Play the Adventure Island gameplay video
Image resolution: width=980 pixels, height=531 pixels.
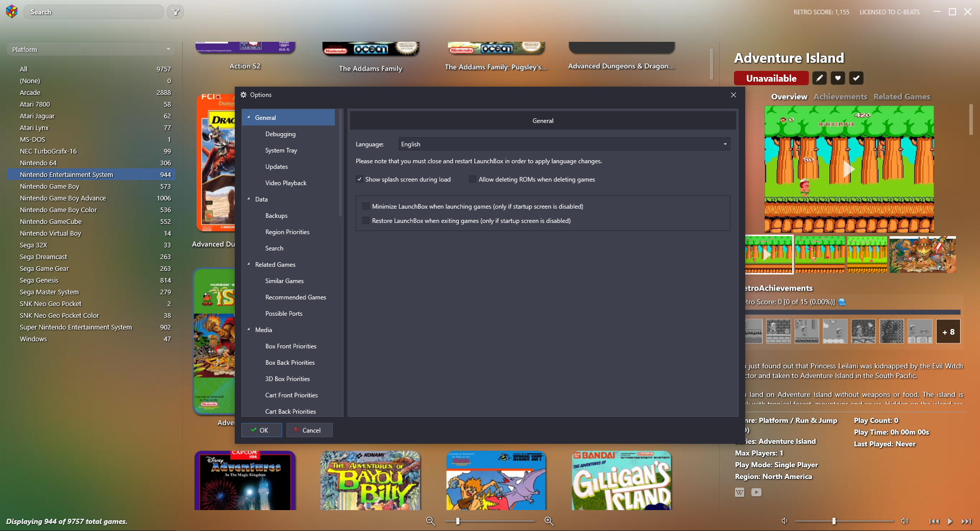(x=848, y=169)
